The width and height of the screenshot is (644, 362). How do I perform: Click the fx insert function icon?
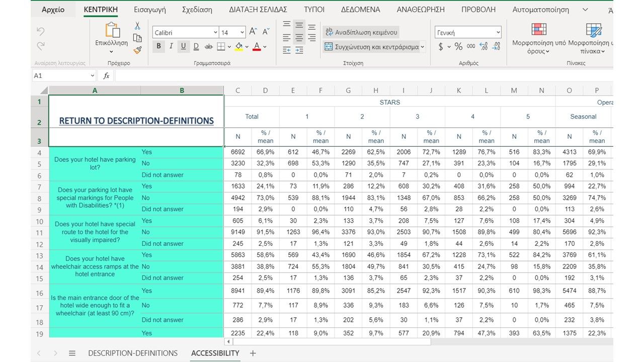[106, 76]
